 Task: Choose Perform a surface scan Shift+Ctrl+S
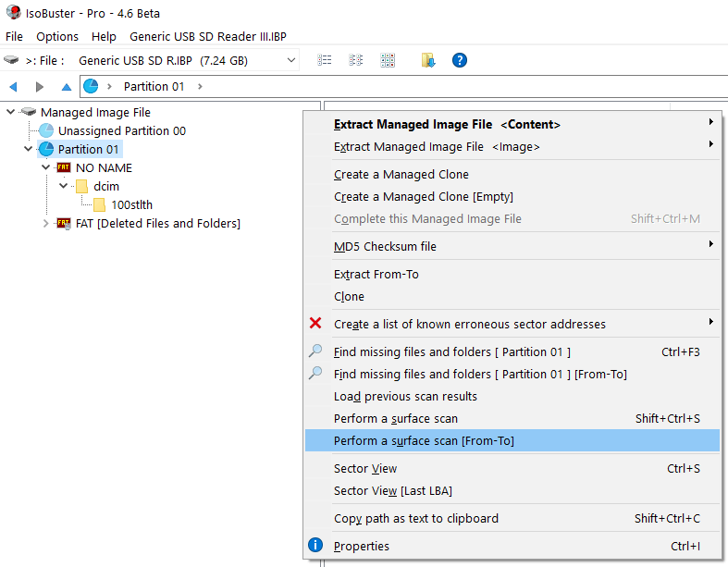click(512, 419)
